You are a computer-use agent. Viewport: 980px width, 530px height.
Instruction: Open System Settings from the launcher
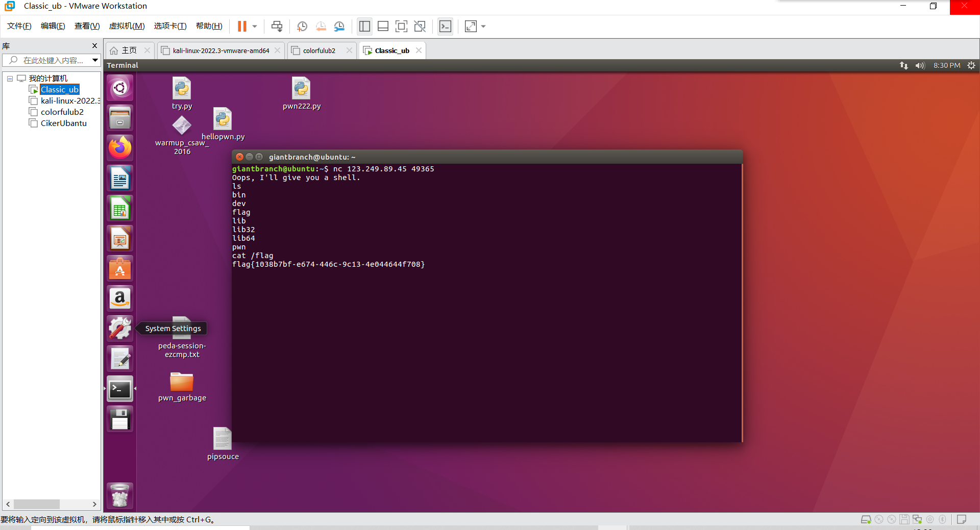coord(120,329)
